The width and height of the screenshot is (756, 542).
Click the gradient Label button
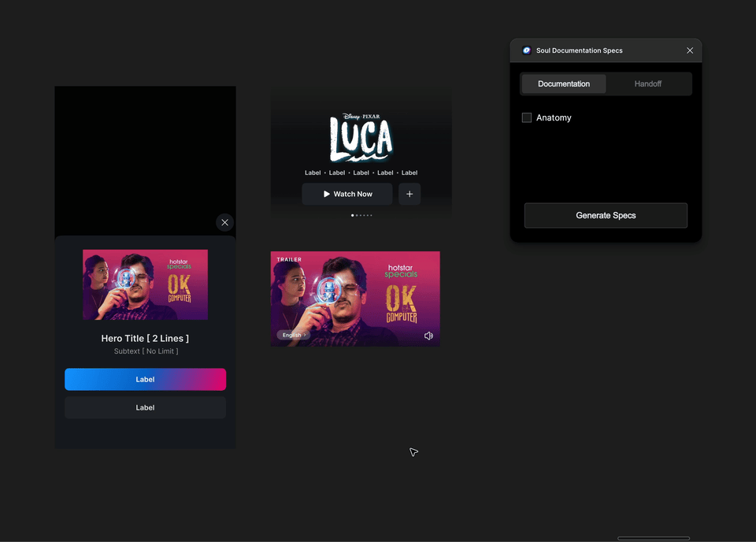click(x=145, y=380)
